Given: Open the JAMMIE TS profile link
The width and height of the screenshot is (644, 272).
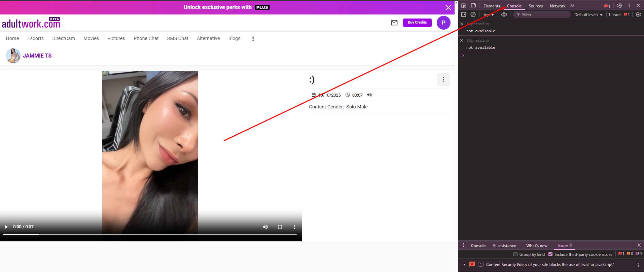Looking at the screenshot, I should pyautogui.click(x=37, y=56).
